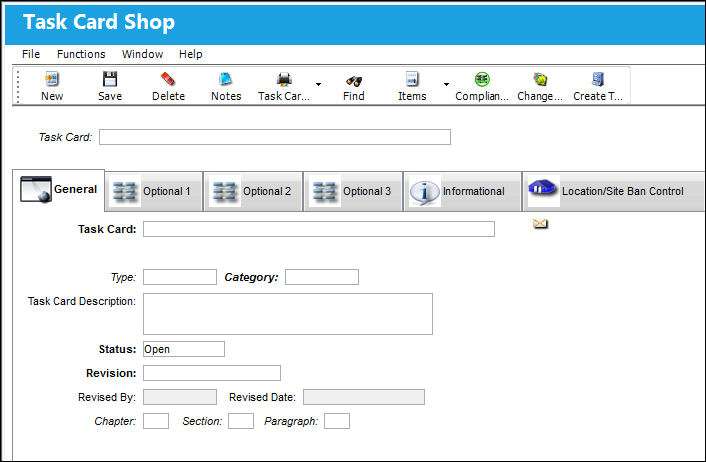Click the Task Card Shop title text
Viewport: 706px width, 462px height.
(x=99, y=22)
